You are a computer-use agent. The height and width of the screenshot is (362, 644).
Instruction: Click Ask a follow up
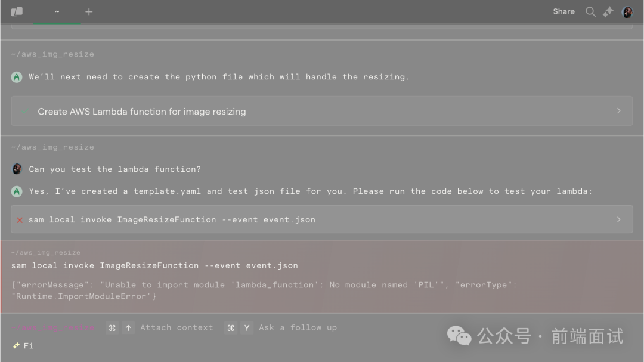[x=298, y=327]
